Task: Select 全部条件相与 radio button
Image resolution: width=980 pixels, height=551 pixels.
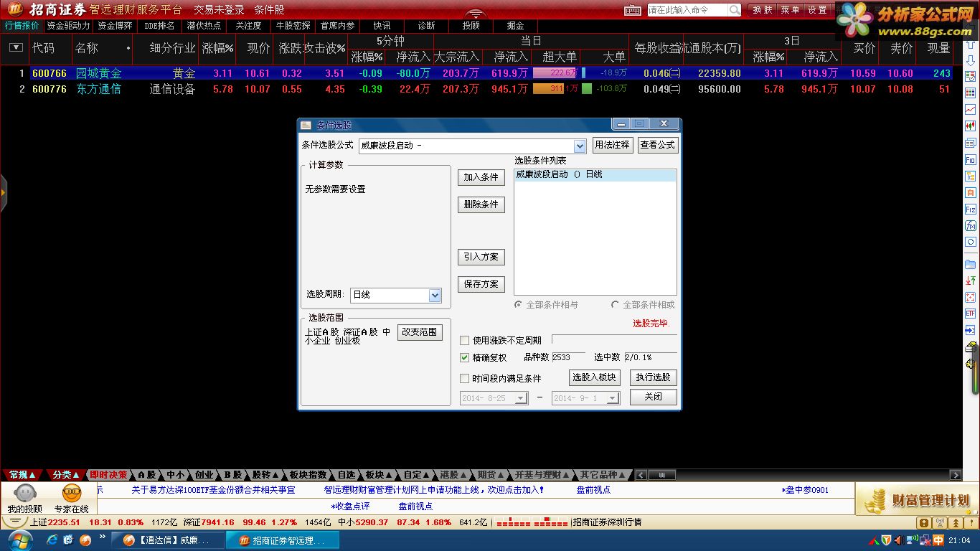Action: click(518, 304)
